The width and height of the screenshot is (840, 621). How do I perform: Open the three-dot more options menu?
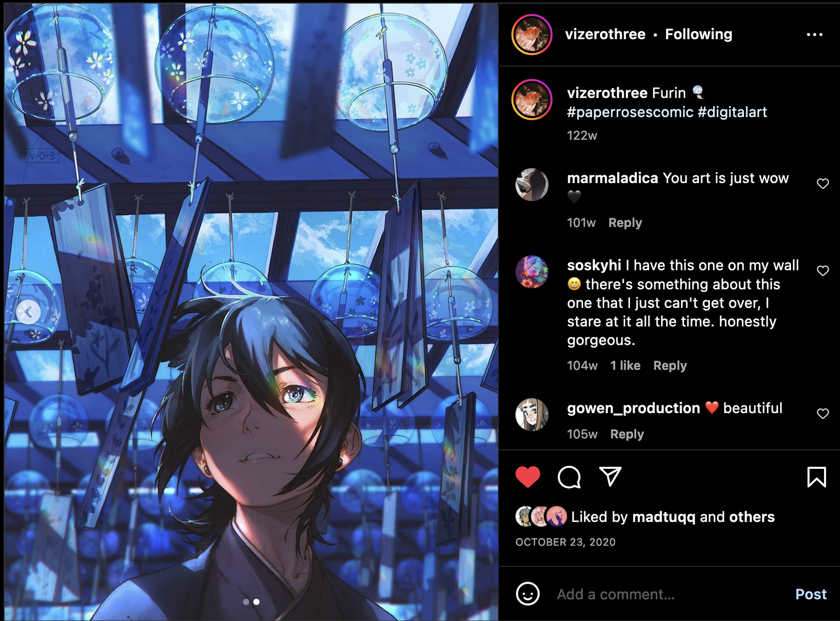[814, 35]
